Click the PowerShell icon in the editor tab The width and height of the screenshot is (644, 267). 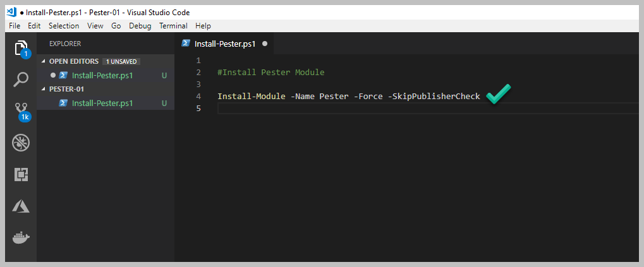coord(186,44)
